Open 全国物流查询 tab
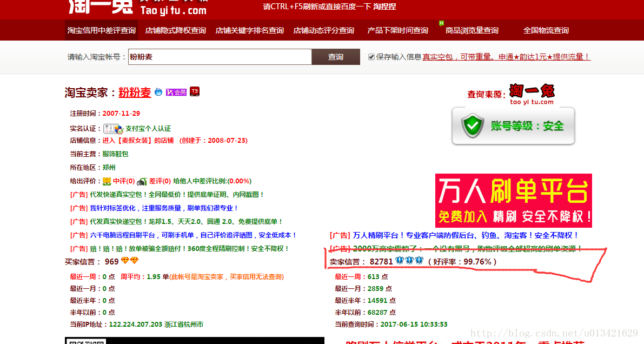This screenshot has height=344, width=644. [546, 30]
